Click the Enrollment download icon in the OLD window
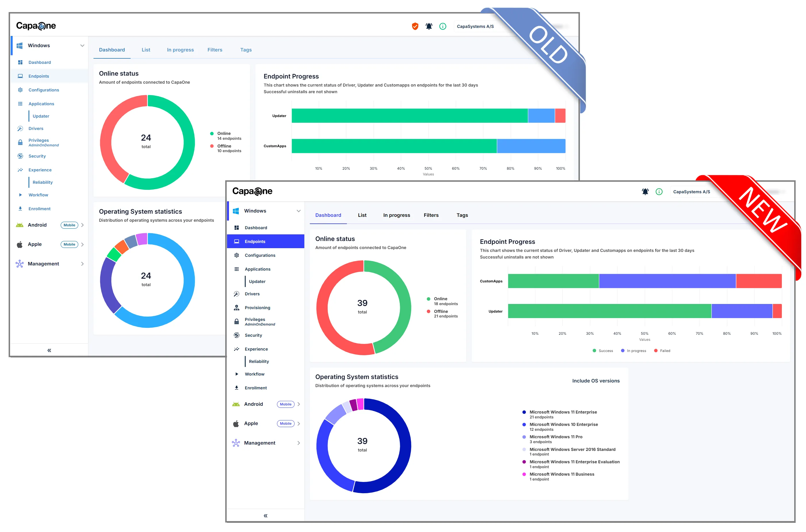The height and width of the screenshot is (532, 806). tap(20, 209)
